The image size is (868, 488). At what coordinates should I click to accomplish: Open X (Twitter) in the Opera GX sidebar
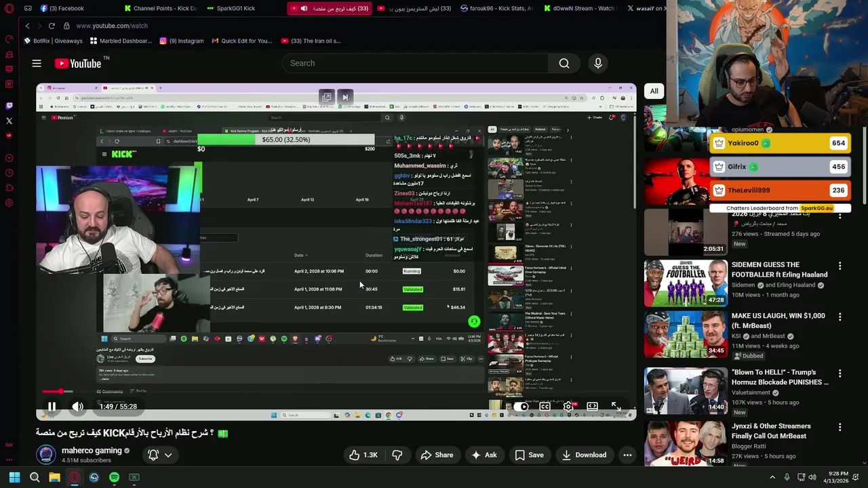pyautogui.click(x=9, y=121)
